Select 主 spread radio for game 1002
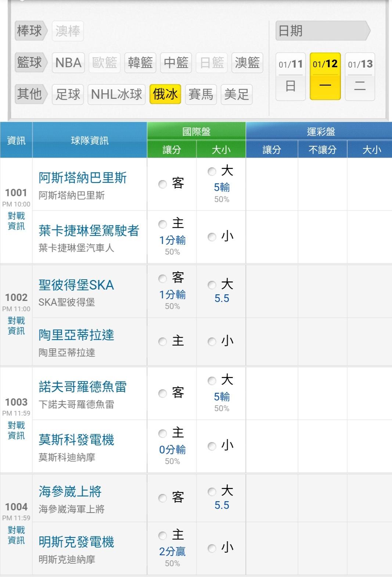The image size is (392, 578). 163,342
